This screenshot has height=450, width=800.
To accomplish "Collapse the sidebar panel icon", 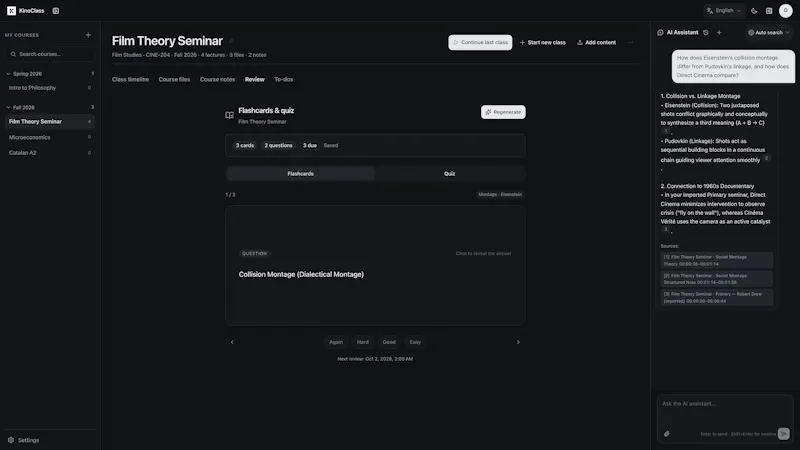I will coord(56,11).
